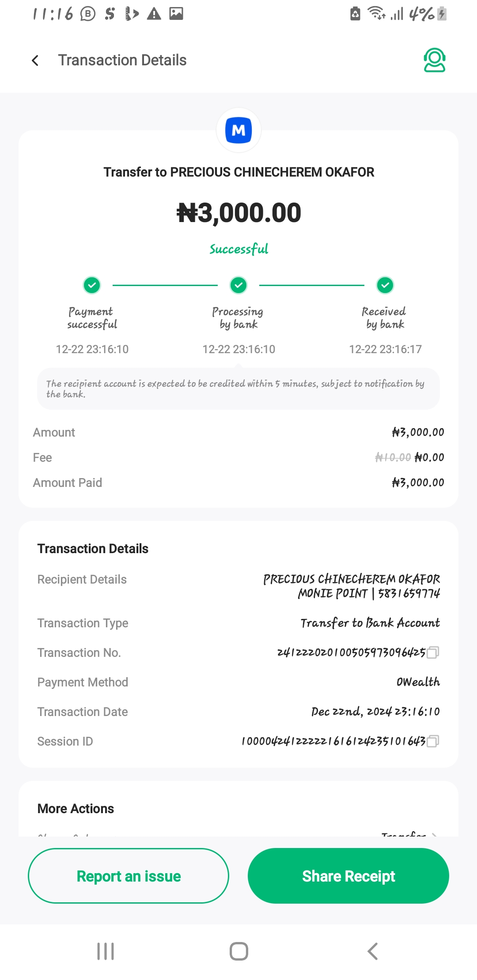Tap the Payment successful checkmark
477x980 pixels.
(x=92, y=285)
